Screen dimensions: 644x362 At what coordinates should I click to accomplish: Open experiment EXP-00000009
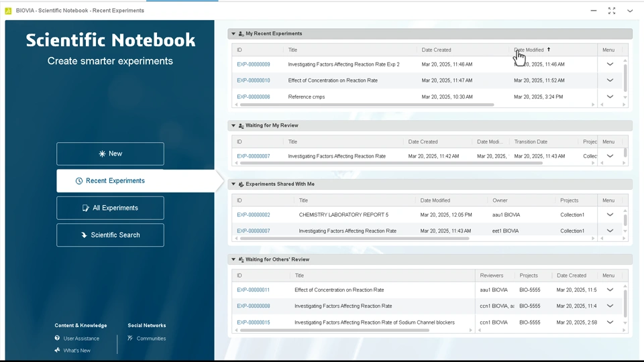click(254, 64)
